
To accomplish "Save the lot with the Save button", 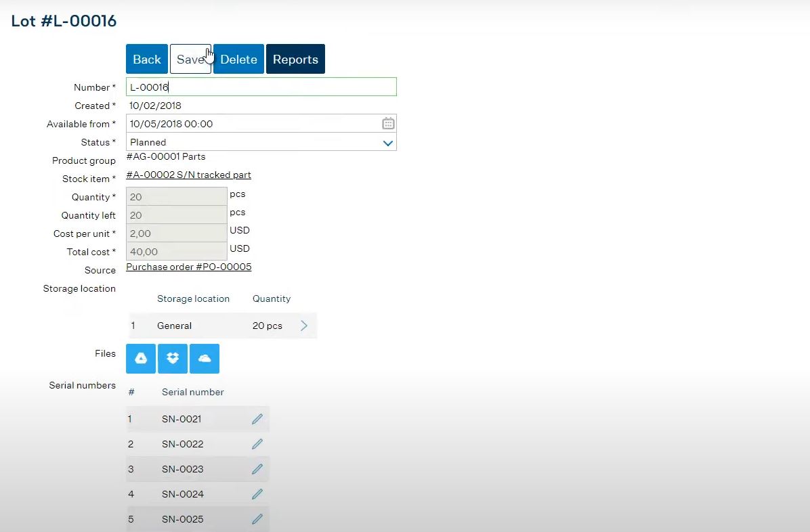I will (x=190, y=60).
